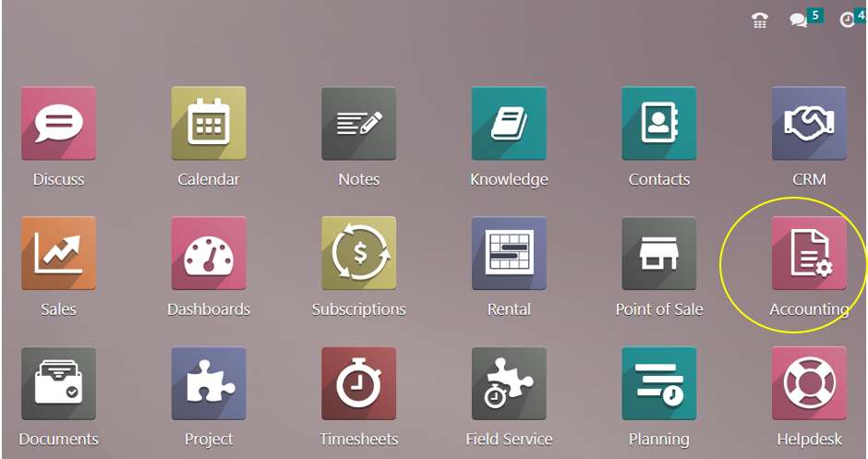Open the Field Service app

click(x=509, y=384)
